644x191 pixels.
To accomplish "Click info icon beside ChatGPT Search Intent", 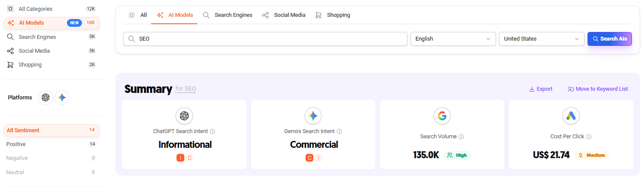I will point(212,131).
